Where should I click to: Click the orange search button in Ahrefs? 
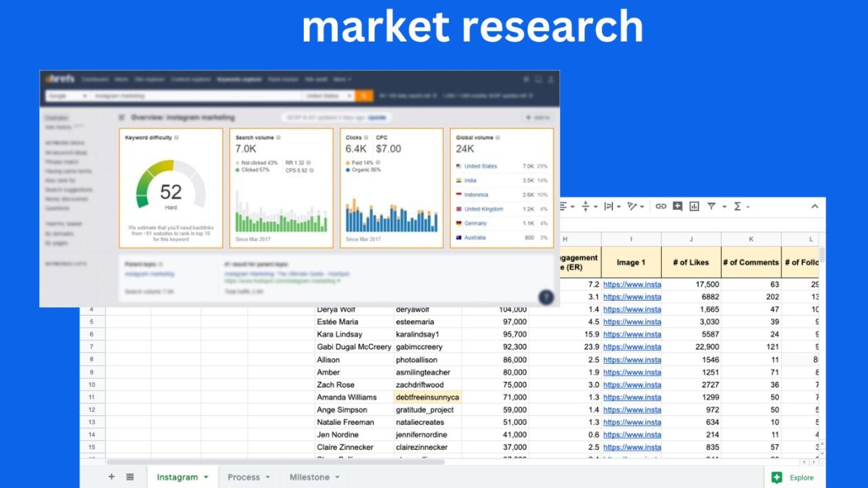[x=364, y=96]
